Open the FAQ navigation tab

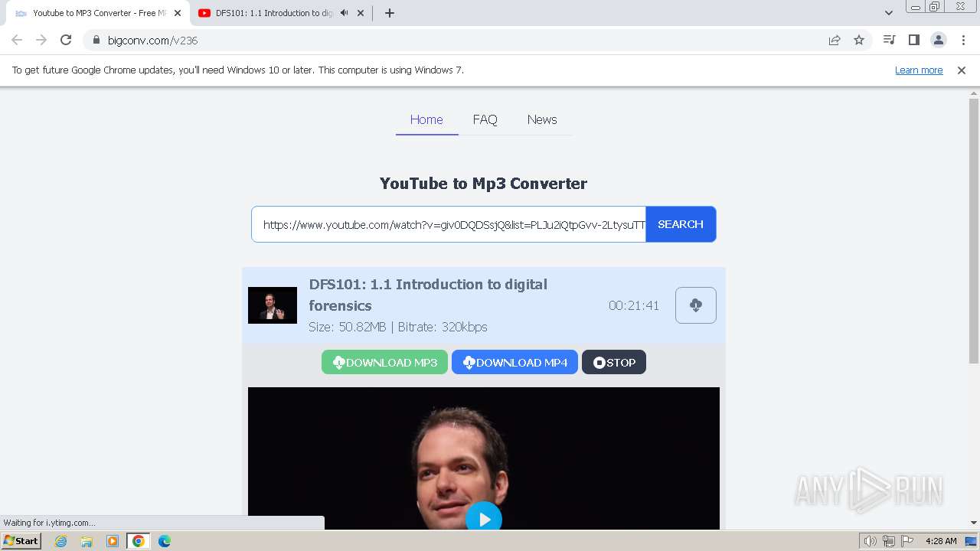coord(485,120)
